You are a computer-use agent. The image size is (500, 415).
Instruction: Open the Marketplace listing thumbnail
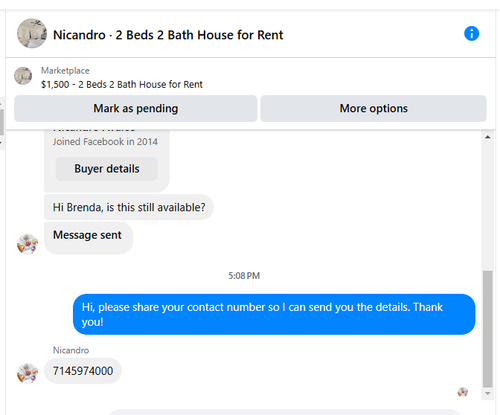23,76
